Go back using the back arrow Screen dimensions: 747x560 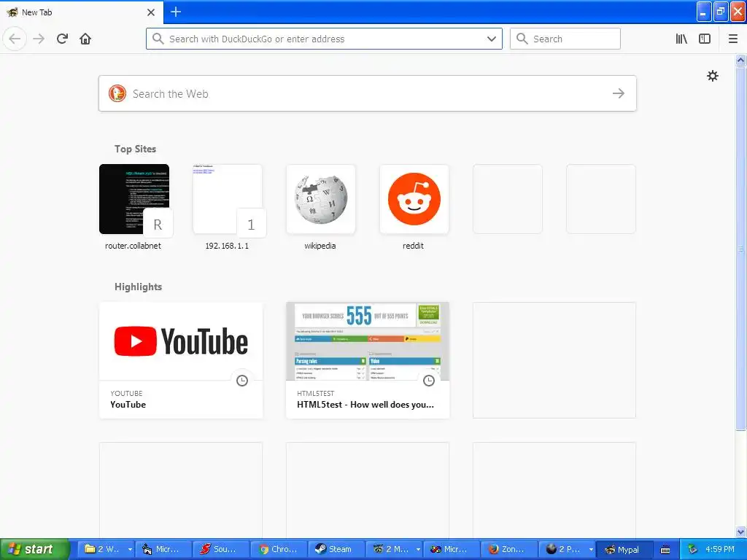(15, 39)
